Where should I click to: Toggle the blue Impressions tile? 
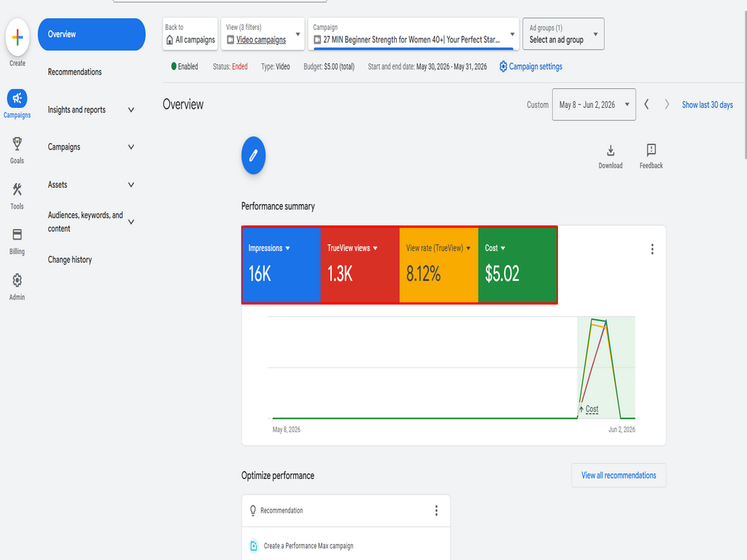[x=281, y=265]
